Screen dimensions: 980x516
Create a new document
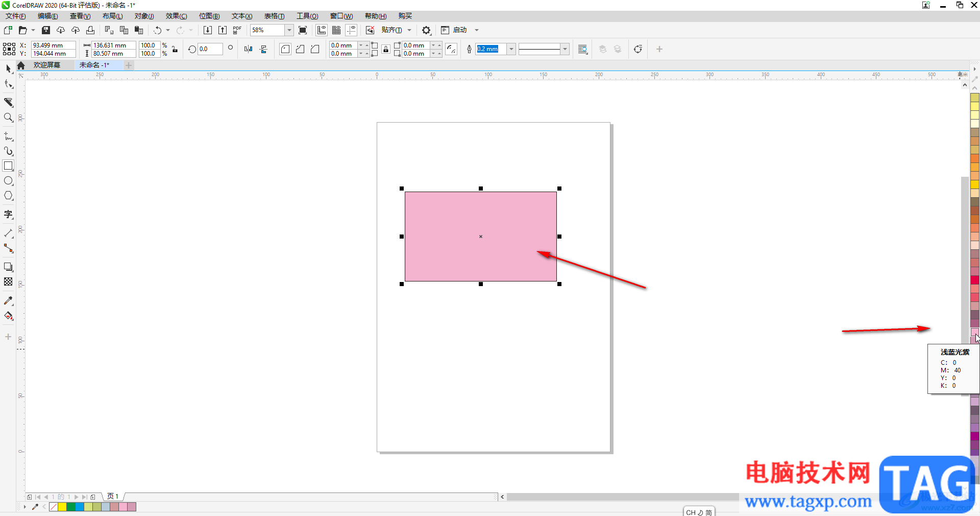click(8, 30)
